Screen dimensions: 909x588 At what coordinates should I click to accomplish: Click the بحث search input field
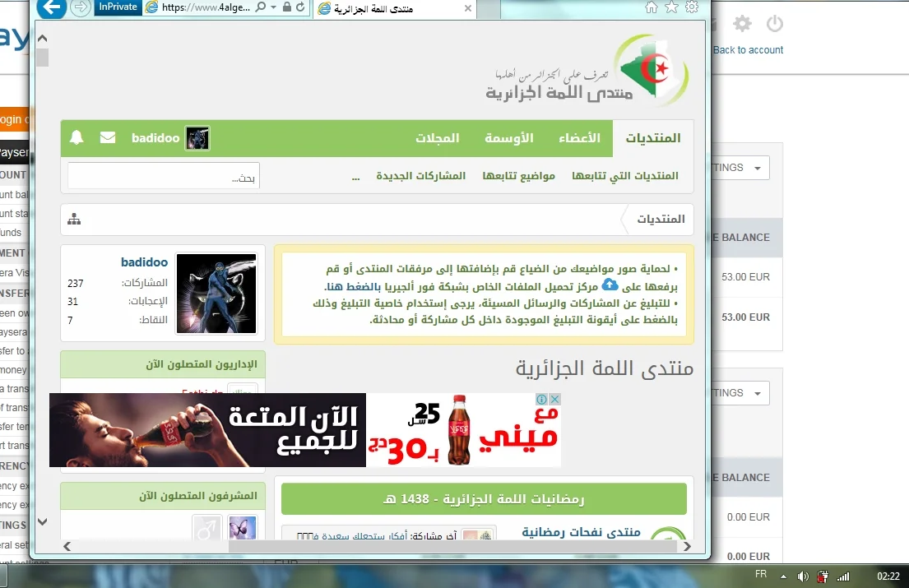pyautogui.click(x=163, y=176)
